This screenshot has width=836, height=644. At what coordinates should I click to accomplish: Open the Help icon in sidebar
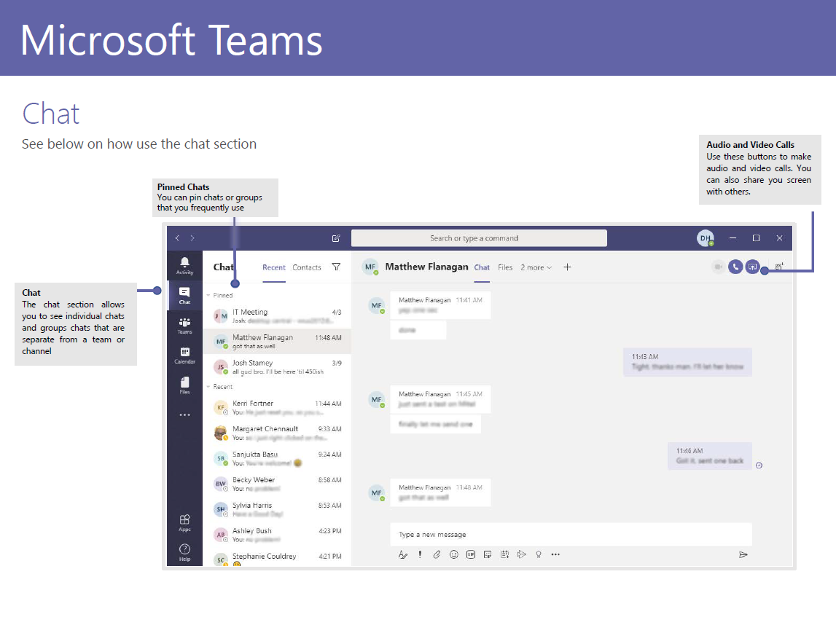184,552
